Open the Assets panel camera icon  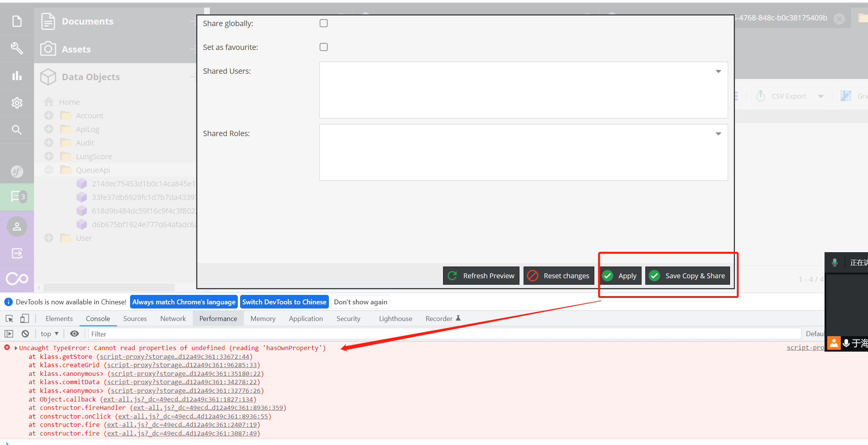tap(48, 49)
